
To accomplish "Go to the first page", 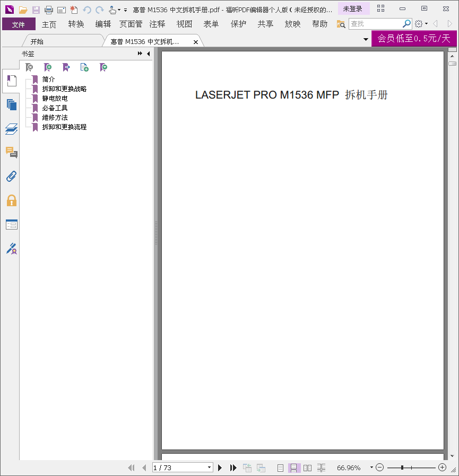I will [131, 468].
